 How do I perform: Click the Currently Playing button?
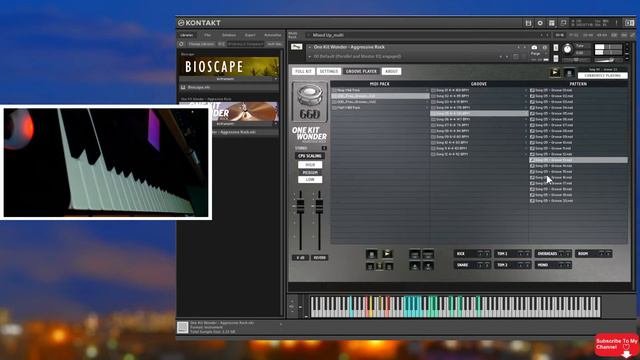602,76
